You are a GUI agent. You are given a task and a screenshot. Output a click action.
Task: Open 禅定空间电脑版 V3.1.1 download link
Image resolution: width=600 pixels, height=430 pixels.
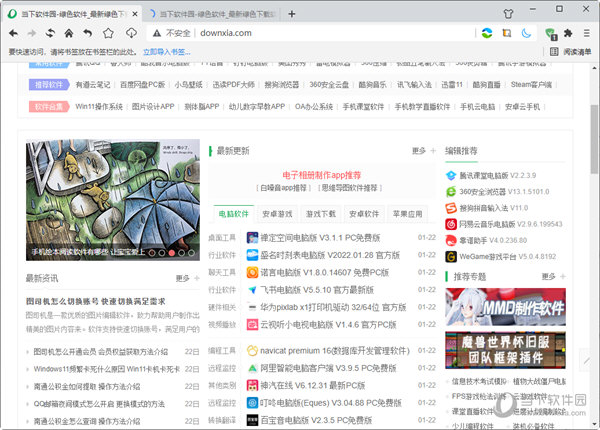tap(320, 238)
